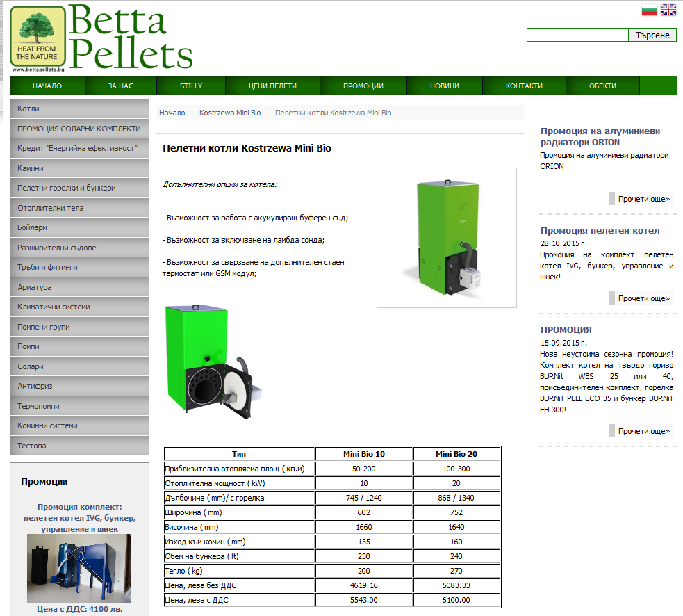
Task: Click the Bulgarian flag language icon
Action: coord(649,10)
